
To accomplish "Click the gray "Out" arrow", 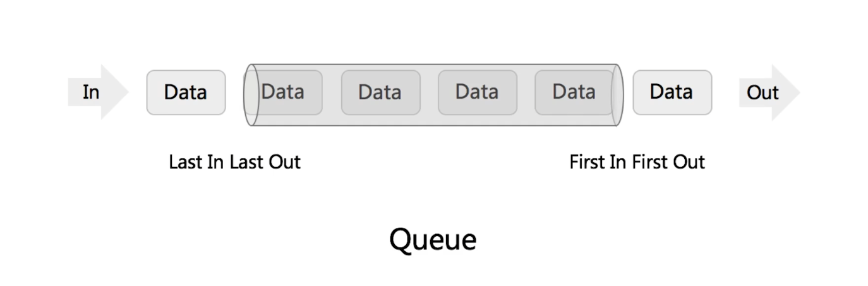I will coord(766,92).
